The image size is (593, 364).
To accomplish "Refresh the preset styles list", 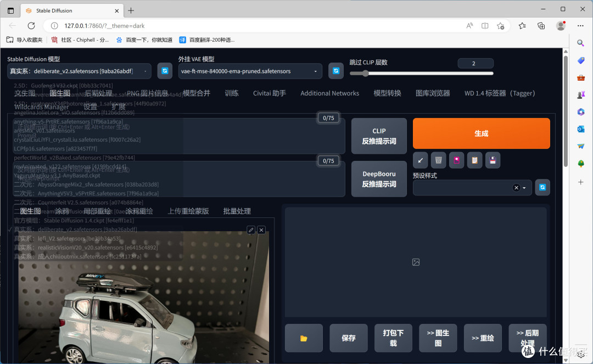I will click(x=542, y=187).
